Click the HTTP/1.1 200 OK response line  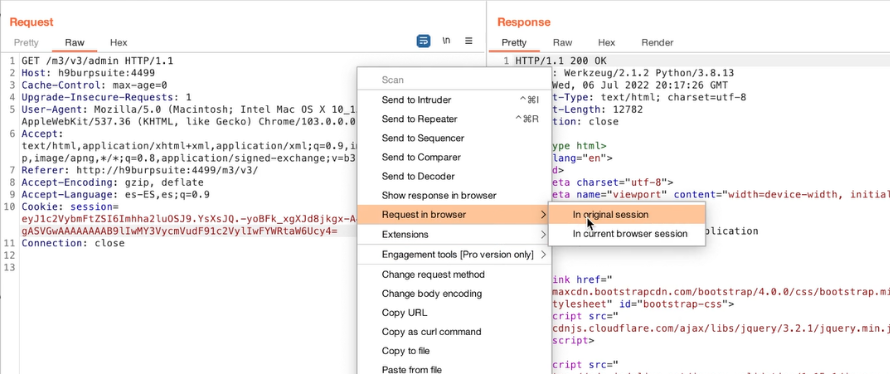pos(560,61)
